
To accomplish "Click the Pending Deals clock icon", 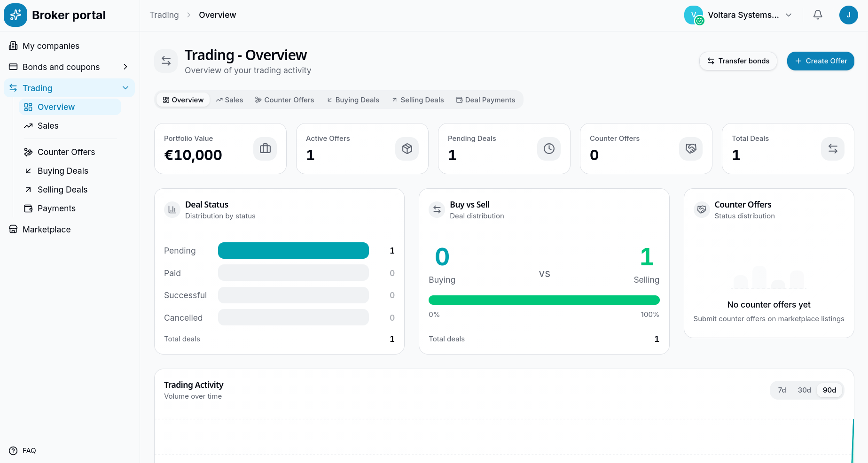I will pos(549,148).
